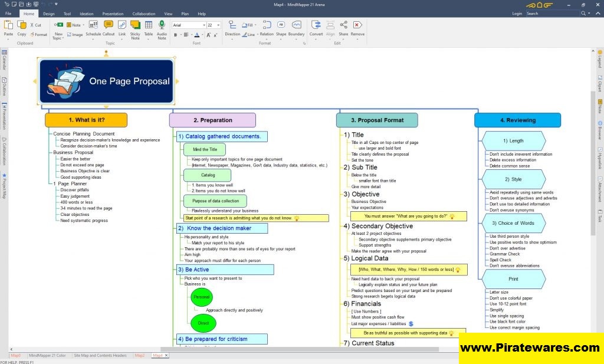Open the Presentation ribbon tab

113,14
